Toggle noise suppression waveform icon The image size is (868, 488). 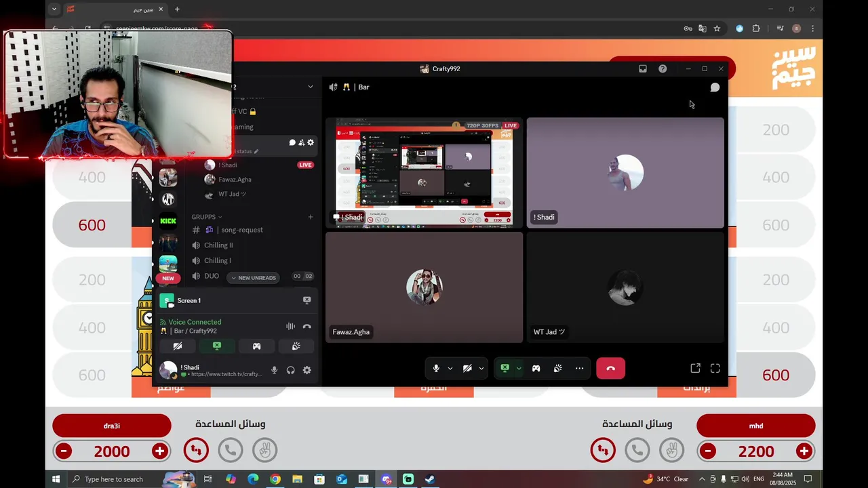point(290,326)
